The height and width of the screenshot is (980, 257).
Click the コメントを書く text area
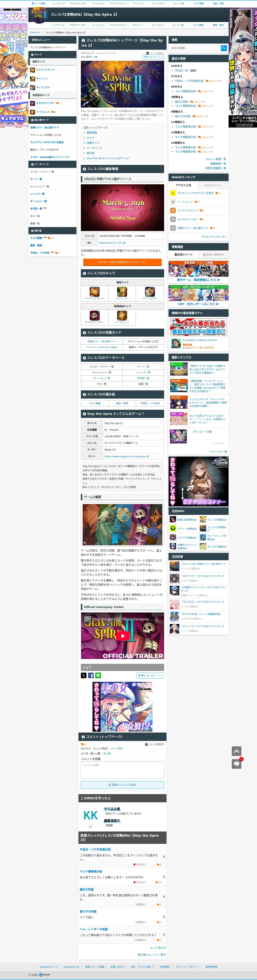tap(122, 770)
